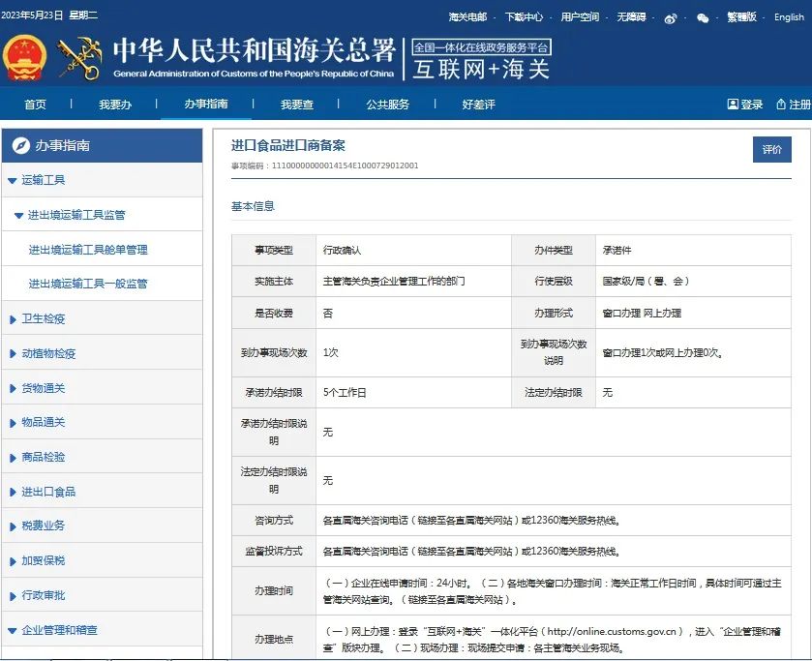Open the 无障碍 accessibility link
This screenshot has height=661, width=812.
(x=631, y=17)
